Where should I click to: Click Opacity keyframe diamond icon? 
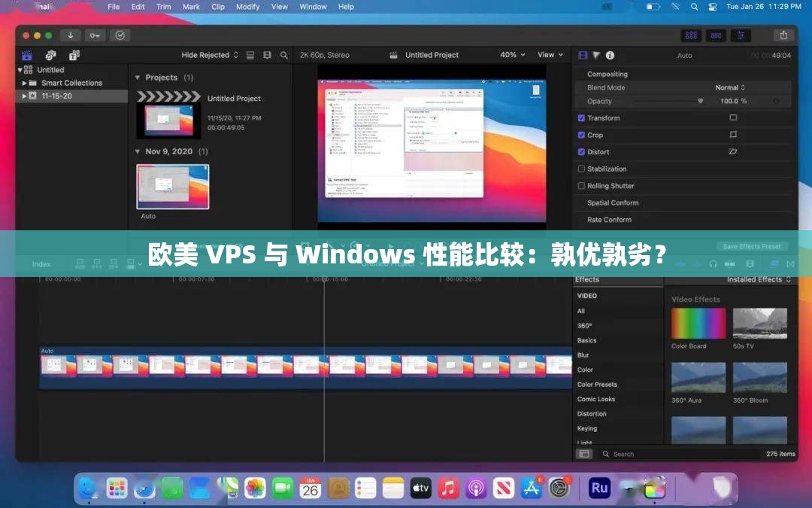pos(776,101)
